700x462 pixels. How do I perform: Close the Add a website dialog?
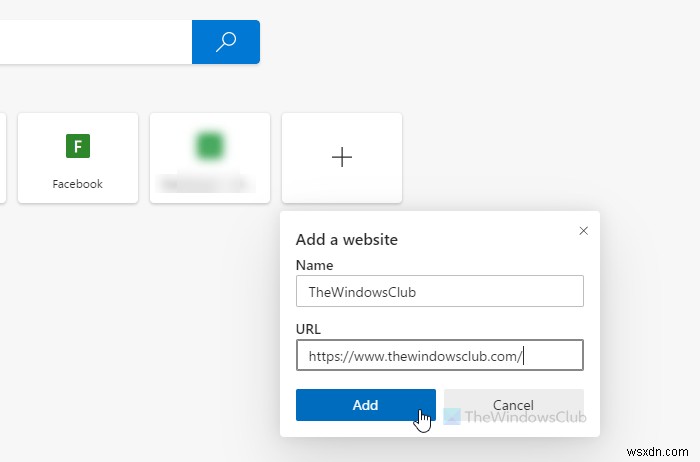point(583,231)
